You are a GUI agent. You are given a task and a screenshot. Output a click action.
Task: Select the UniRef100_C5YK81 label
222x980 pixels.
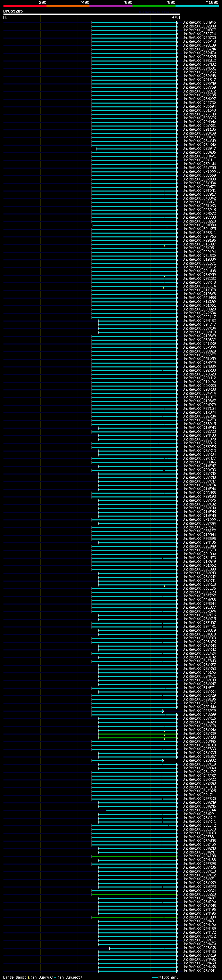coord(199,125)
